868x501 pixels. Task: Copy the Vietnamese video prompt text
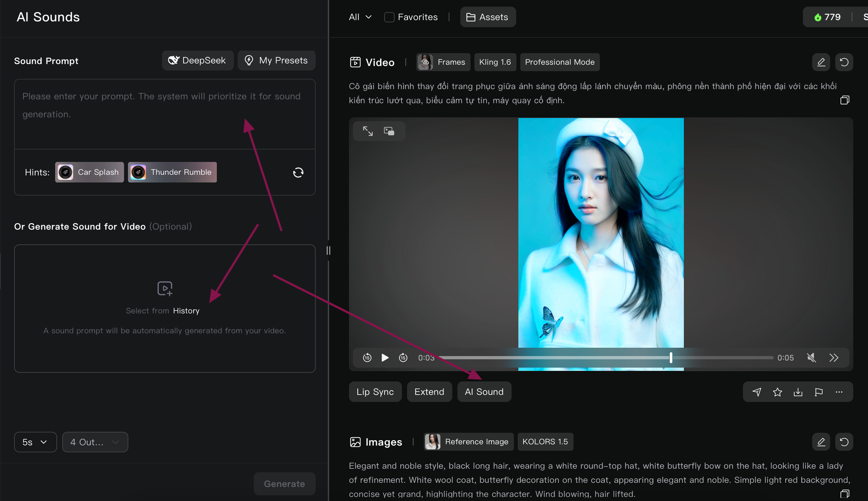click(x=844, y=100)
